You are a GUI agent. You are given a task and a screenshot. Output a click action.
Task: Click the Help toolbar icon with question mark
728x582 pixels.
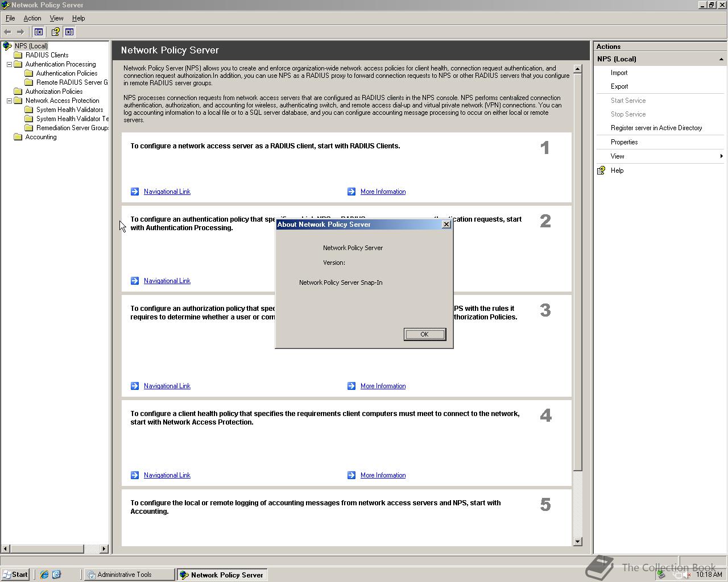(55, 32)
